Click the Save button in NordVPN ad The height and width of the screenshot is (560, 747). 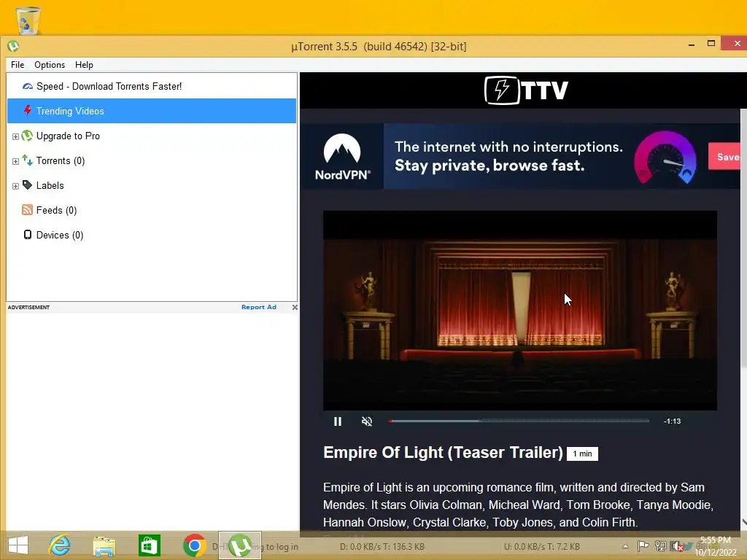point(724,156)
